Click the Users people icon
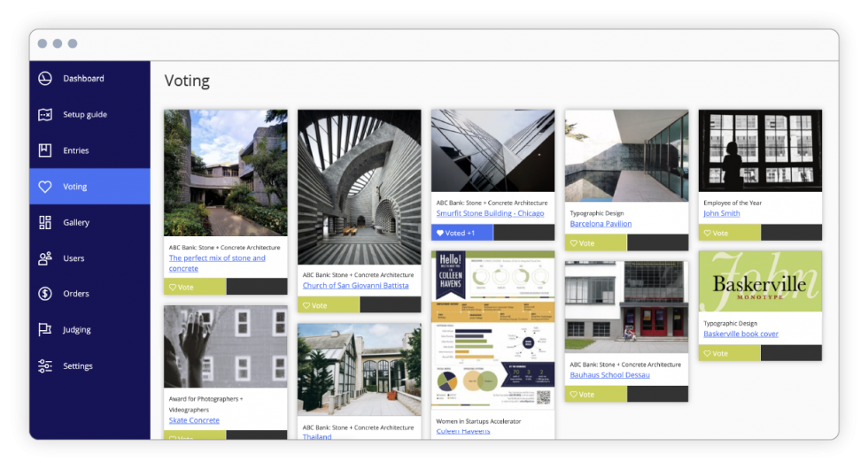 pyautogui.click(x=45, y=258)
